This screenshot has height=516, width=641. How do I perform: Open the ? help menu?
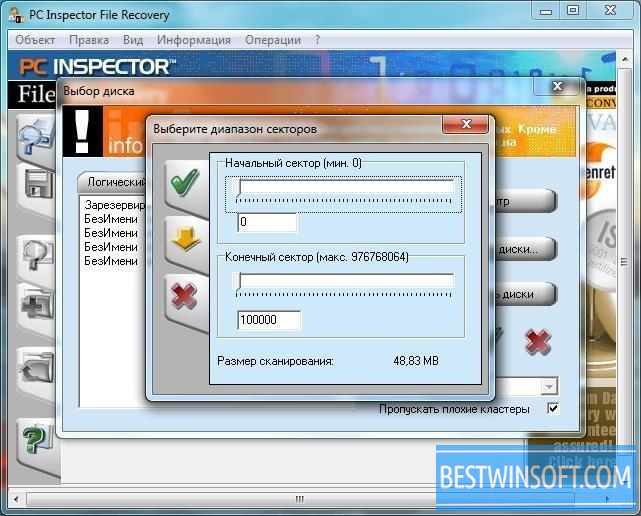[x=318, y=40]
